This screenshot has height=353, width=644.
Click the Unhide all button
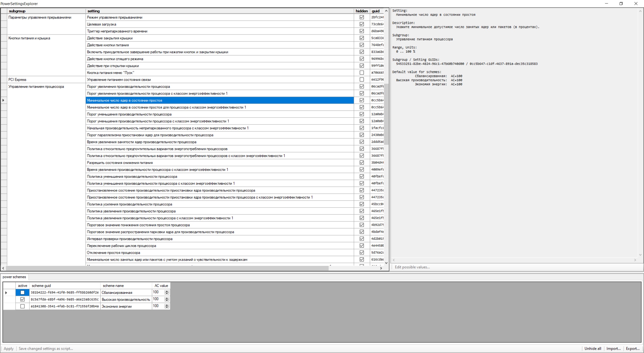(593, 348)
